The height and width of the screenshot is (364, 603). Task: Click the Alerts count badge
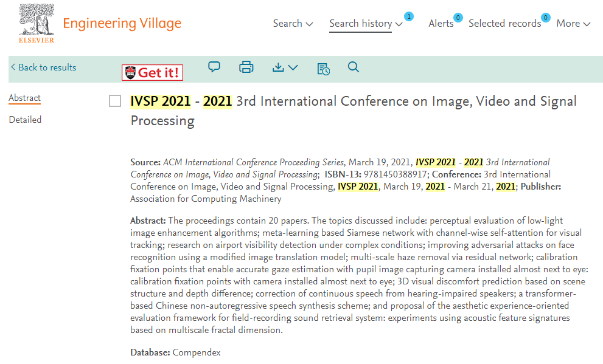pyautogui.click(x=458, y=18)
